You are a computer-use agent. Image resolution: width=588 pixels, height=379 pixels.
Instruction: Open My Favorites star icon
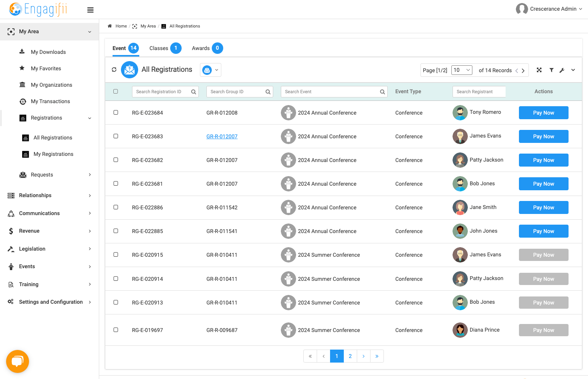click(x=22, y=68)
